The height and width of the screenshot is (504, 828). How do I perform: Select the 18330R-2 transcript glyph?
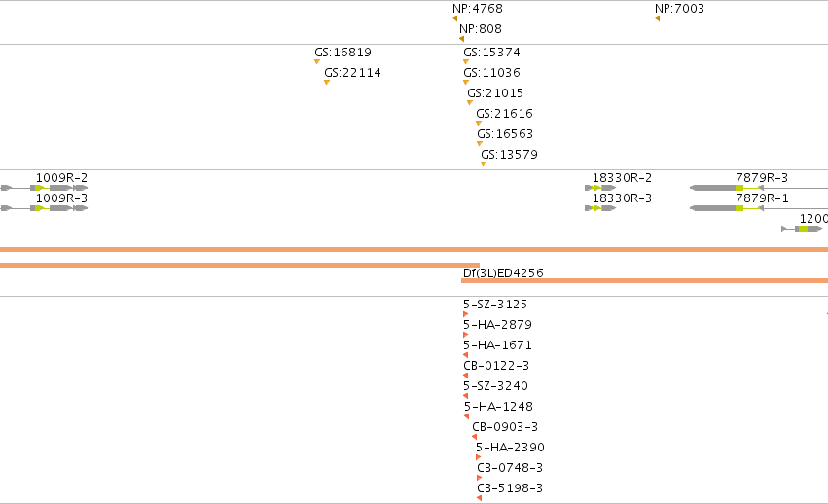click(600, 188)
